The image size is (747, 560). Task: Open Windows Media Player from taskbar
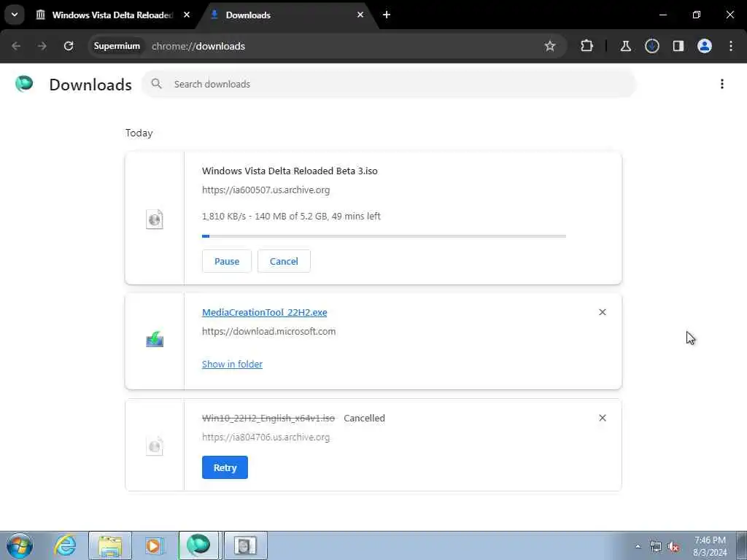pos(154,545)
